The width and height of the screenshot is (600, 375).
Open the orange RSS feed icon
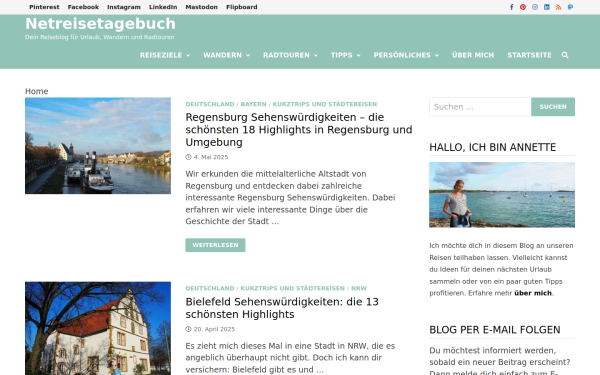pos(559,7)
